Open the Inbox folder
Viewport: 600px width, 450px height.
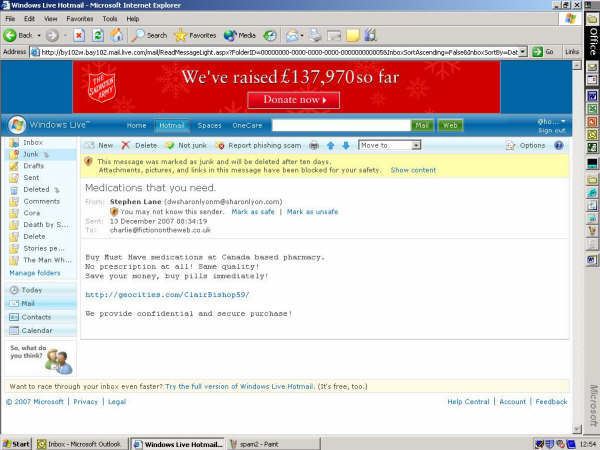(x=33, y=142)
